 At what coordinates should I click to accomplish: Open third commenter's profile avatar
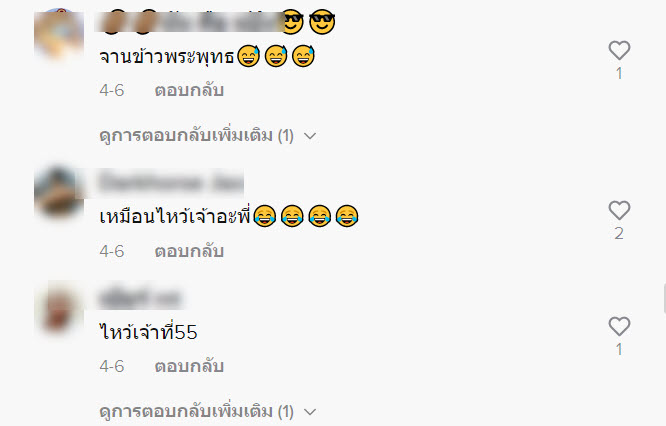pyautogui.click(x=59, y=307)
